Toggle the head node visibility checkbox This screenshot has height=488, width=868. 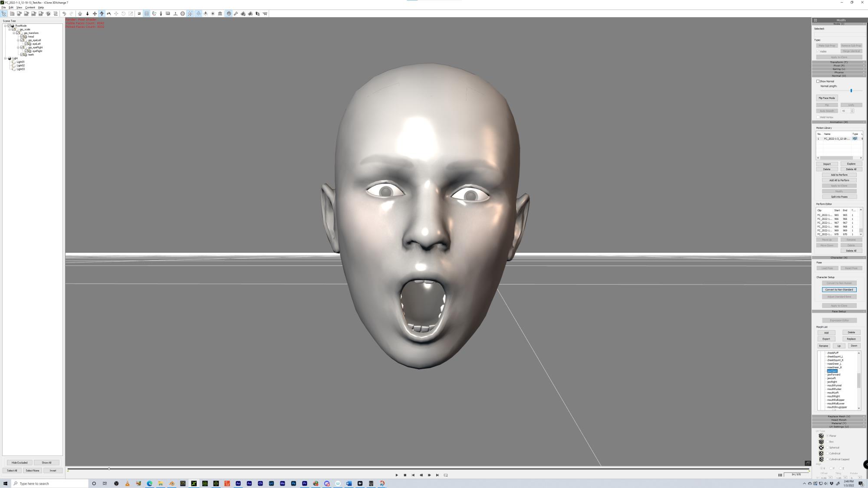22,36
